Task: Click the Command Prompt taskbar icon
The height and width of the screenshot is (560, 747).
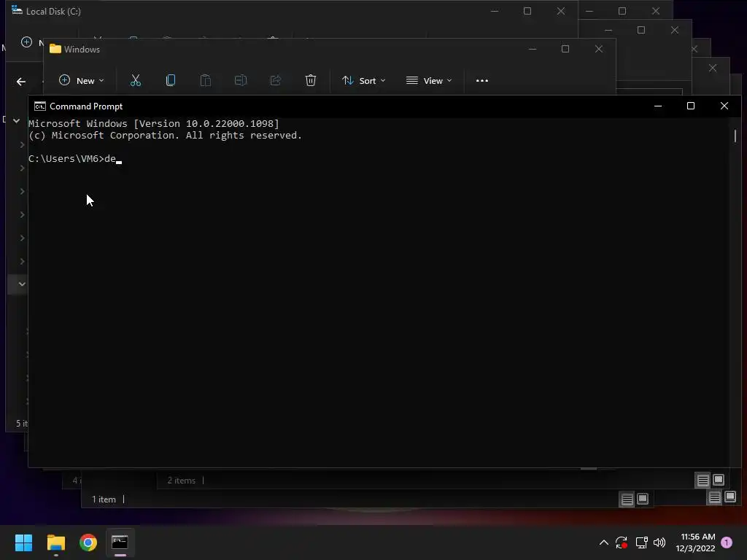Action: [120, 542]
